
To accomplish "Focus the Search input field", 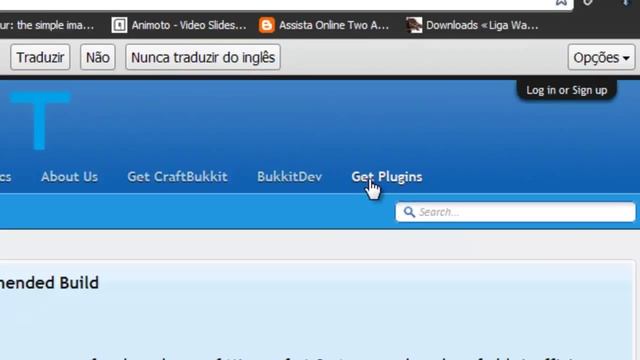I will (x=515, y=212).
